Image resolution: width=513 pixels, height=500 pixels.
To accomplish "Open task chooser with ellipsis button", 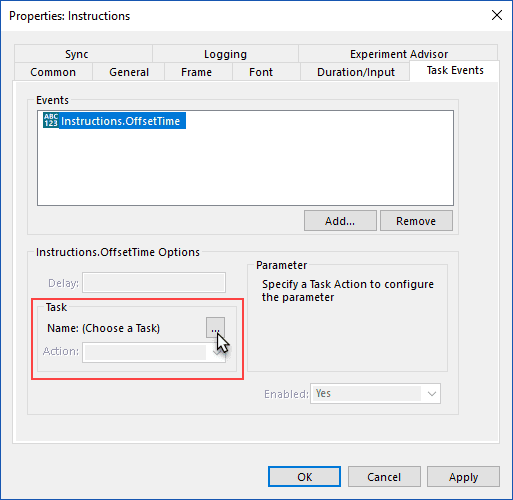I will click(x=215, y=328).
